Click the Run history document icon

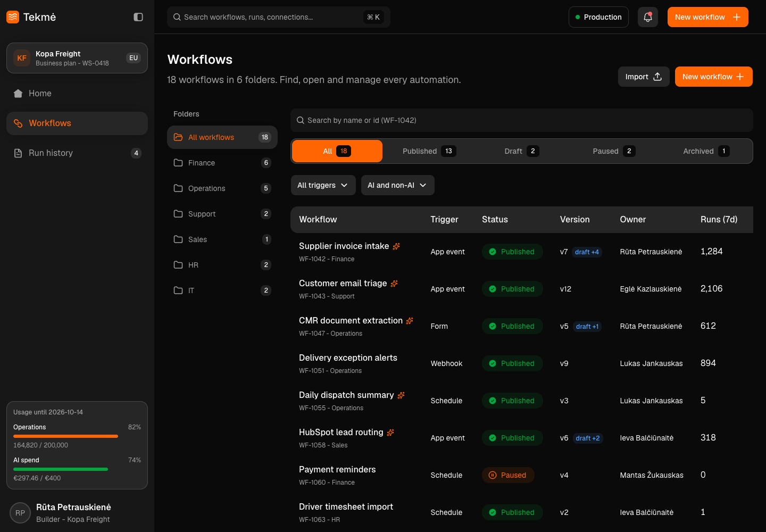18,153
